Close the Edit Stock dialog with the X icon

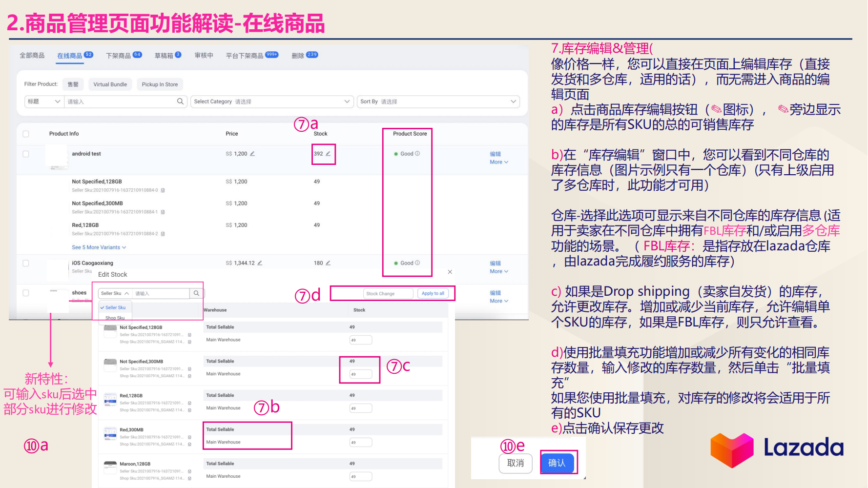pos(450,272)
